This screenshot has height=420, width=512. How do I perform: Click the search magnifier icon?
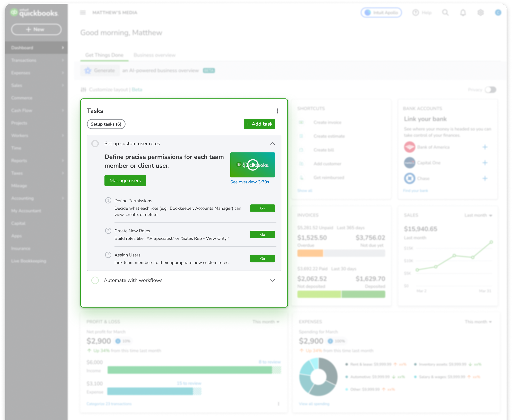pyautogui.click(x=445, y=12)
